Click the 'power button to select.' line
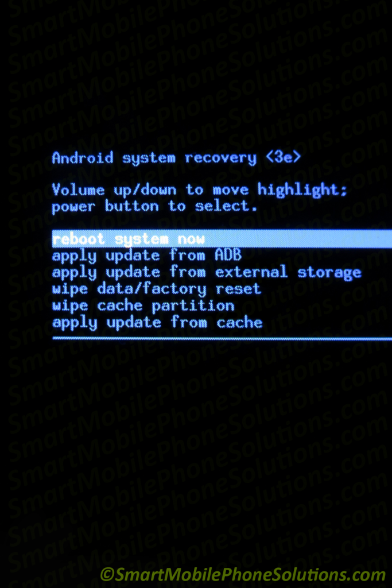The width and height of the screenshot is (392, 588). [x=155, y=206]
